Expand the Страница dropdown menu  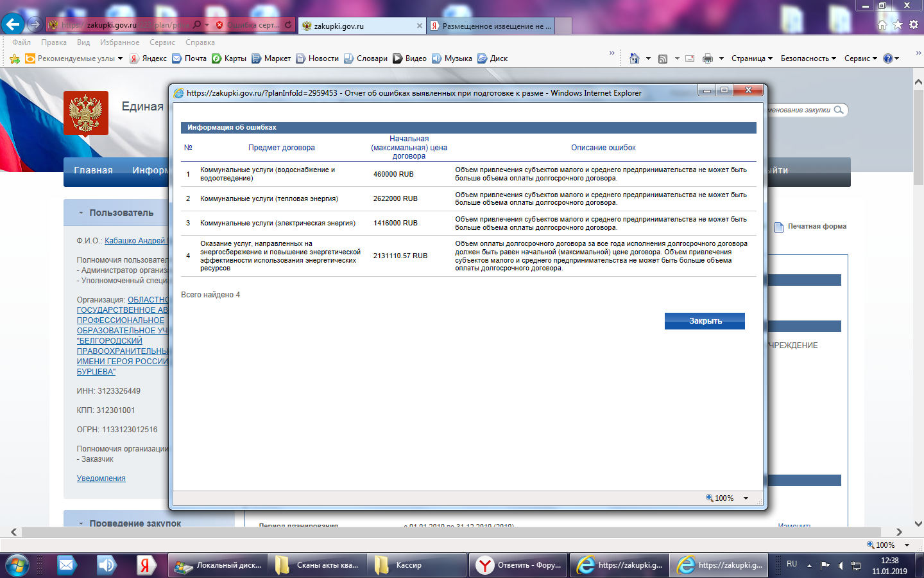coord(751,58)
